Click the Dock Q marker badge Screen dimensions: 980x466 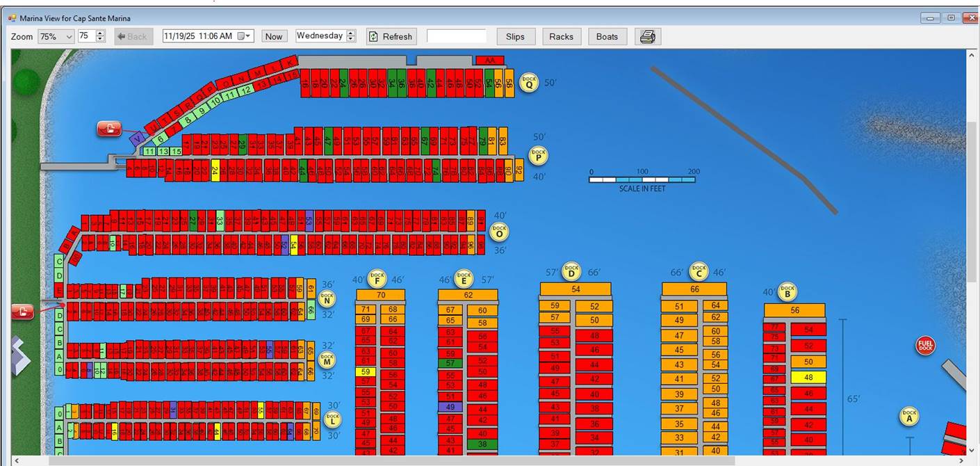click(x=529, y=82)
